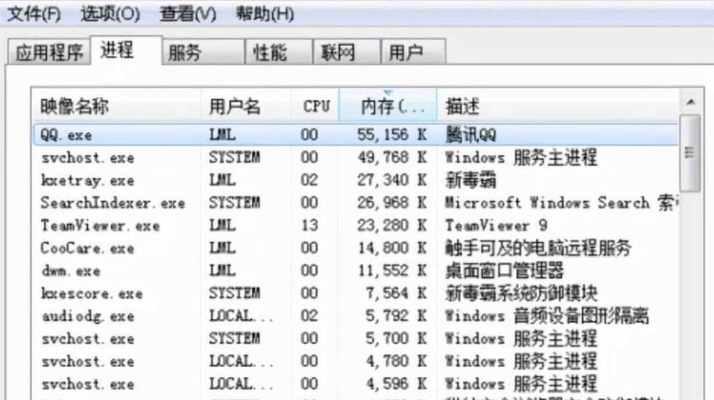Image resolution: width=714 pixels, height=400 pixels.
Task: Click the 桌面窗口管理器 description
Action: click(x=504, y=271)
